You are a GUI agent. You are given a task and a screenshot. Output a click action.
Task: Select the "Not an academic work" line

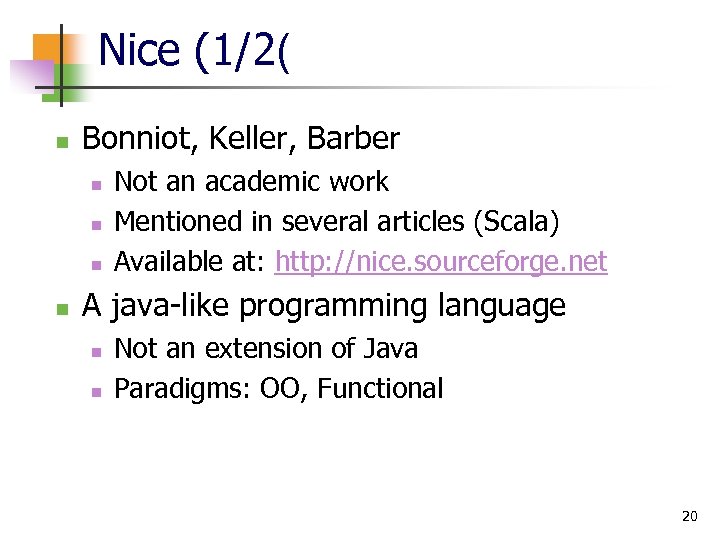[251, 182]
